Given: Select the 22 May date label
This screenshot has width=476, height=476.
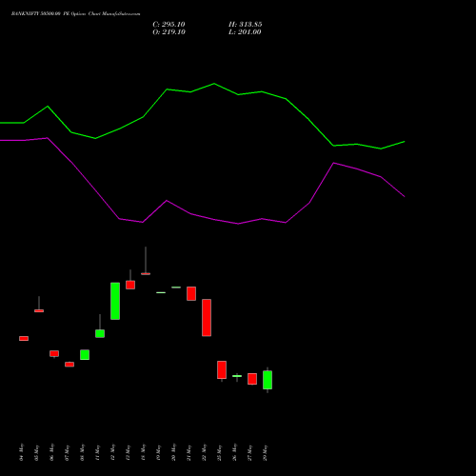Looking at the screenshot, I should (x=204, y=452).
